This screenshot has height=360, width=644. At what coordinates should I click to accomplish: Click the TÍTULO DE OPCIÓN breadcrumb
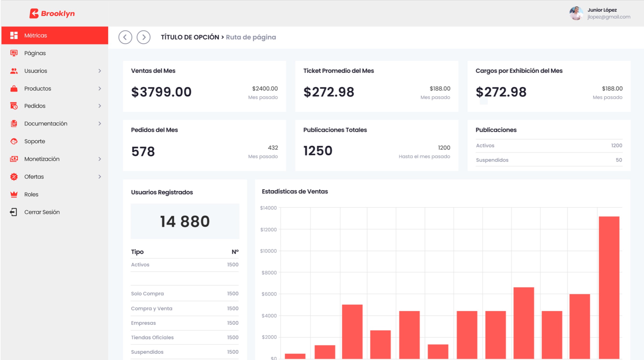click(x=190, y=37)
